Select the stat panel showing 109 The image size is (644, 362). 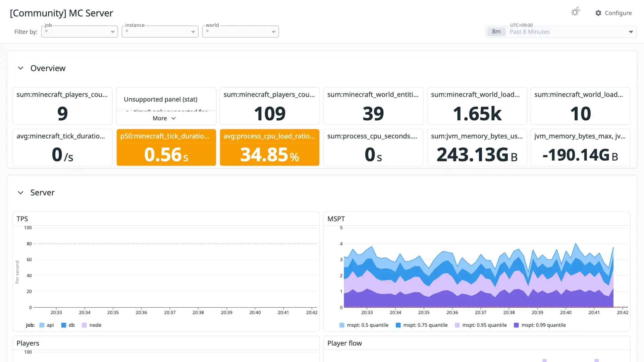pos(269,106)
